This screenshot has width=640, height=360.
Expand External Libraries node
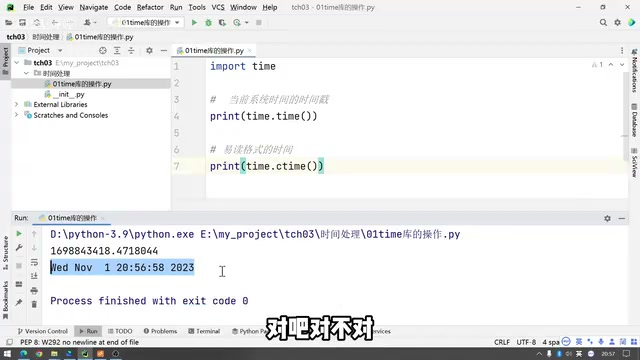(17, 104)
